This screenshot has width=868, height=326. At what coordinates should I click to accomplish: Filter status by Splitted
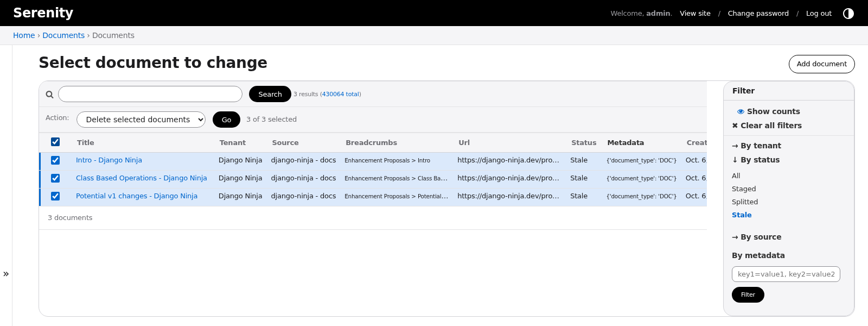(x=745, y=202)
